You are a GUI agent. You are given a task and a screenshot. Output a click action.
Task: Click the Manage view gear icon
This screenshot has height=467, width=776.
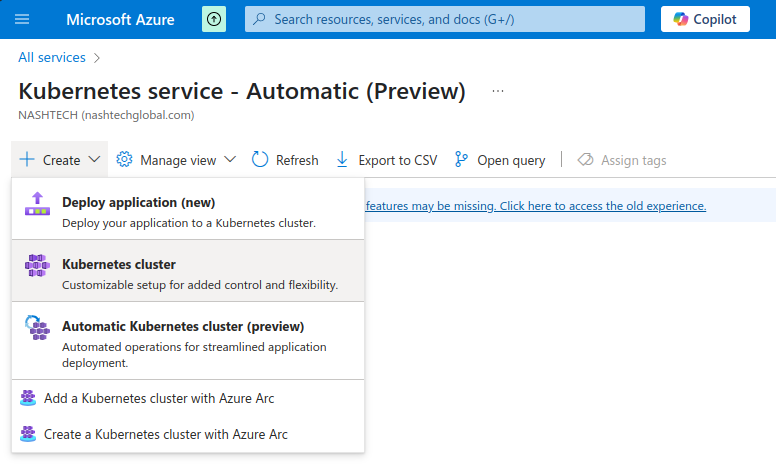pos(125,160)
